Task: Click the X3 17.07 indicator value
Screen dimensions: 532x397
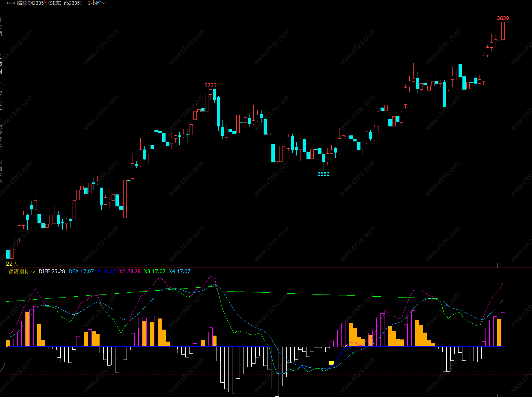Action: (155, 271)
